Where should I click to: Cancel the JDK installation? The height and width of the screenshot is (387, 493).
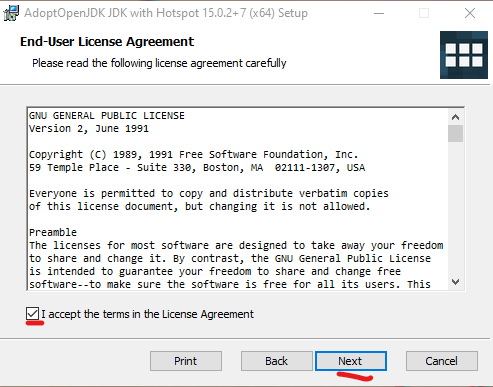tap(442, 361)
